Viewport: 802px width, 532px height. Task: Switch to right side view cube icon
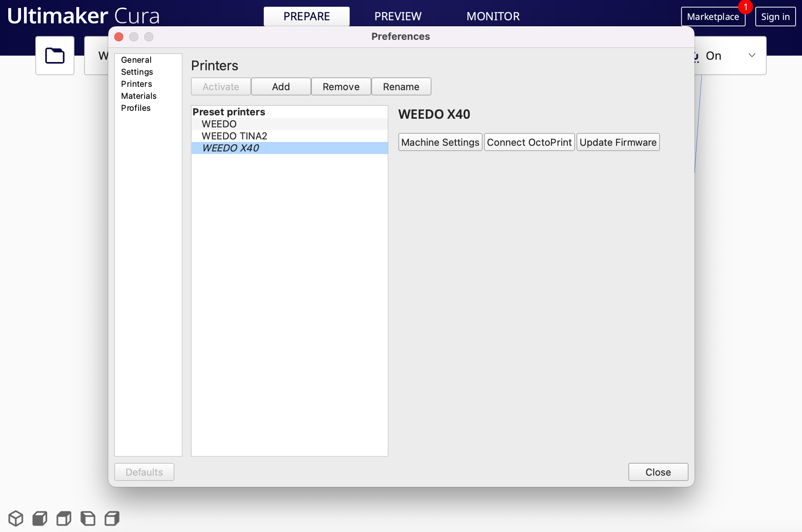[x=112, y=518]
